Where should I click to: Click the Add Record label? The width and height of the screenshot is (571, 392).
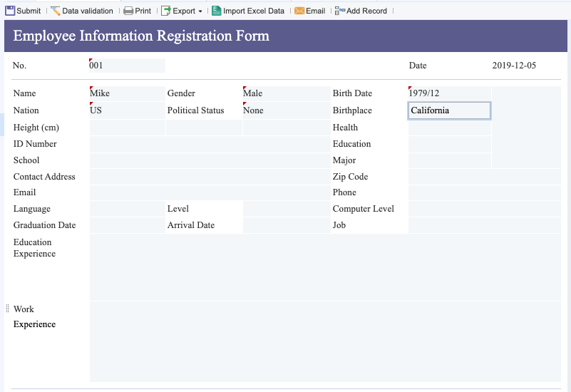[x=366, y=11]
